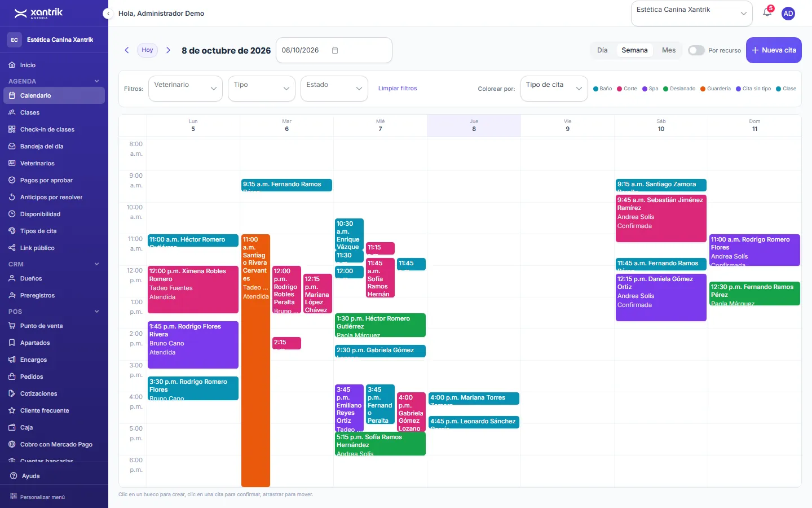
Task: Click the Spa legend color dot
Action: coord(645,89)
